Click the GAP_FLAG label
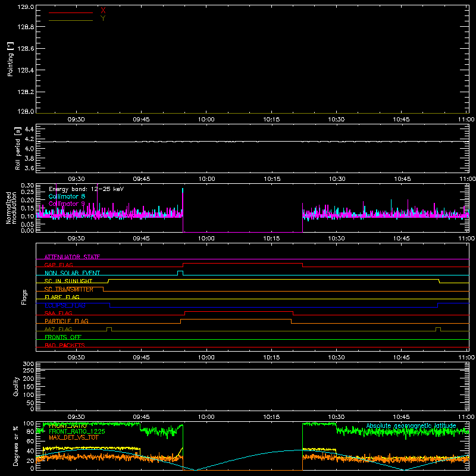The width and height of the screenshot is (476, 476). [x=58, y=265]
